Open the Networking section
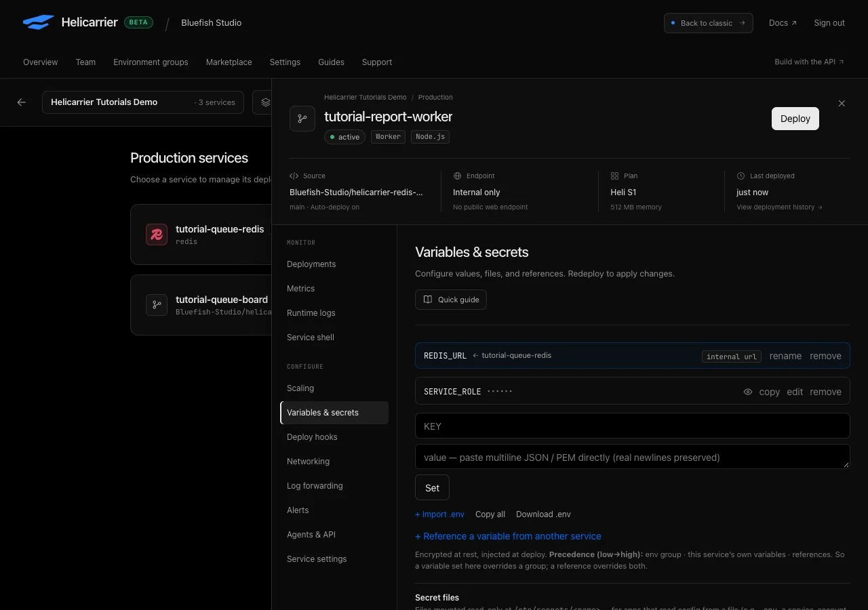868x610 pixels. [334, 462]
